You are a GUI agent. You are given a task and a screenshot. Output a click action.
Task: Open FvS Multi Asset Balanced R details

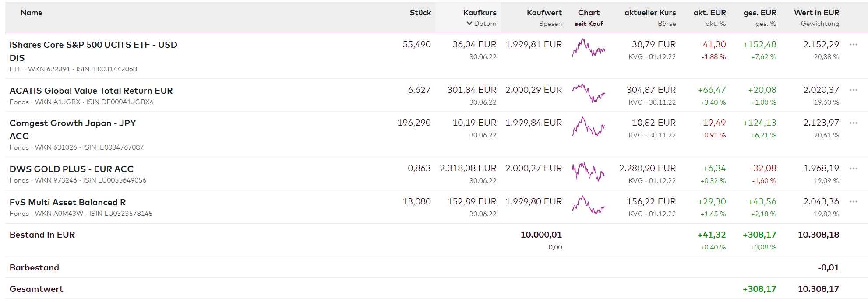(67, 202)
